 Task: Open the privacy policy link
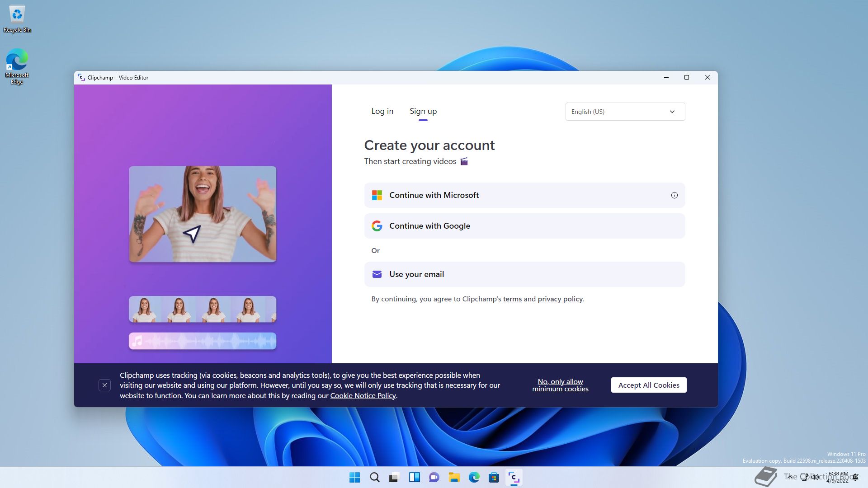pos(560,299)
